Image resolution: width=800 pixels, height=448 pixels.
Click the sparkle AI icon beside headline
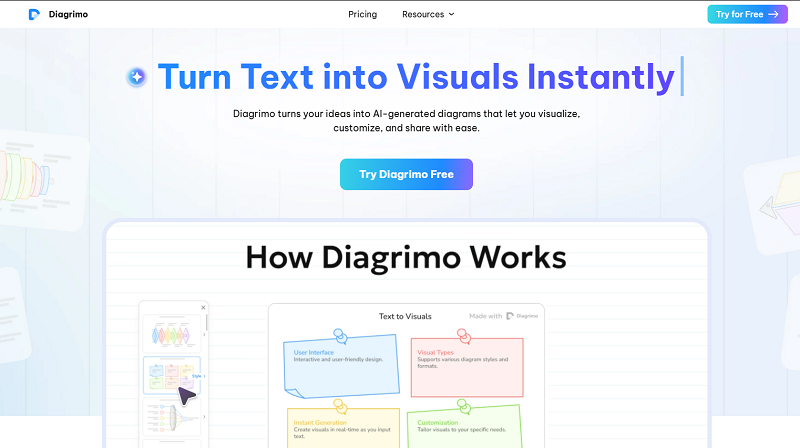point(137,77)
